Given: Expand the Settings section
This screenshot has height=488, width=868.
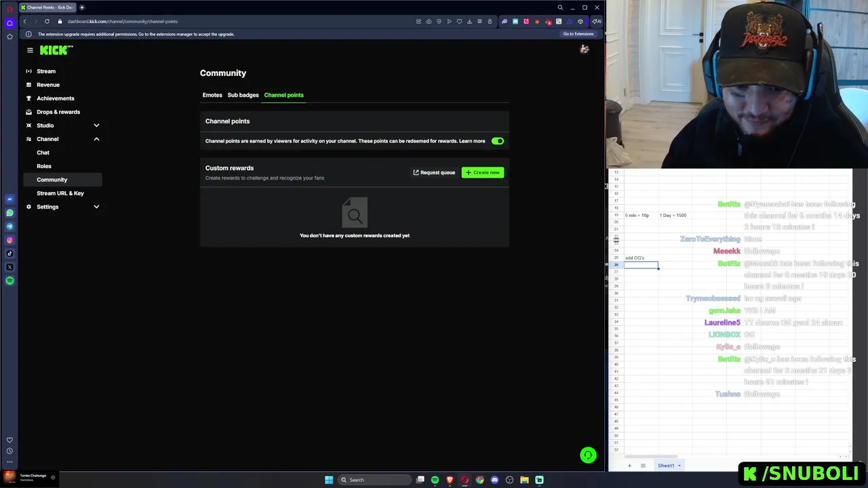Looking at the screenshot, I should click(x=96, y=207).
